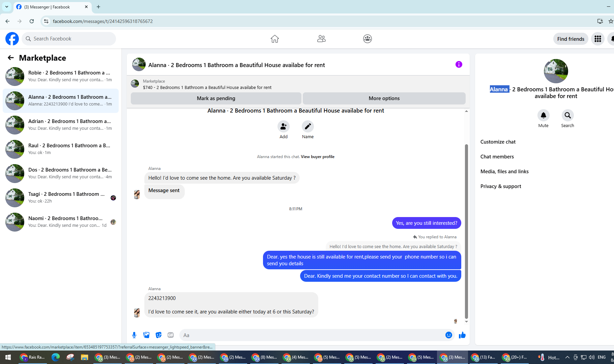Screen dimensions: 614x364
Task: Select the Alanna conversation row
Action: click(x=61, y=101)
